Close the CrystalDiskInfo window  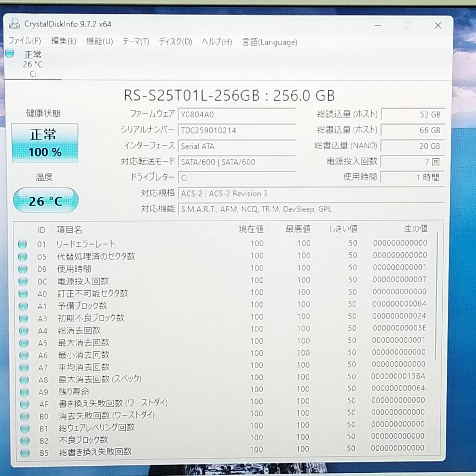click(438, 25)
